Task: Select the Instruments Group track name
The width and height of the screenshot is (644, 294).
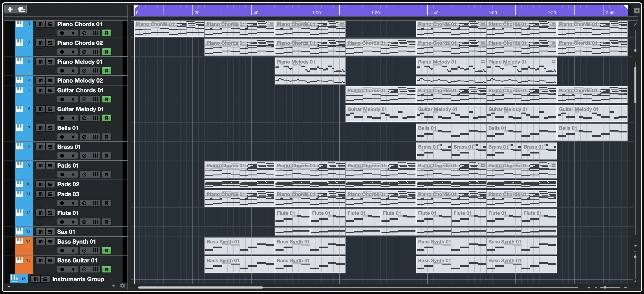Action: pyautogui.click(x=78, y=279)
